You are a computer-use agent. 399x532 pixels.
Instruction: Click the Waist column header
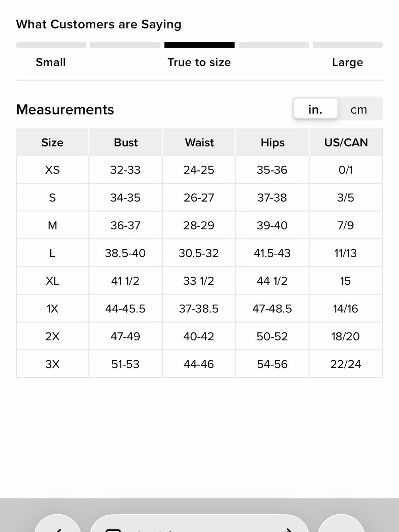coord(199,142)
